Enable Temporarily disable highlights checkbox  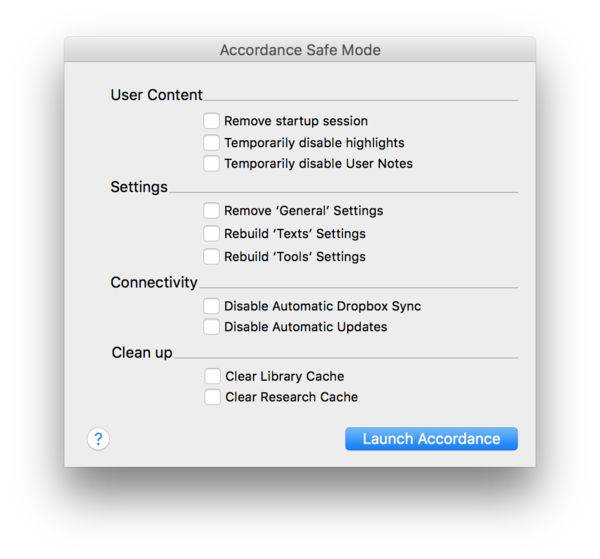click(x=211, y=142)
